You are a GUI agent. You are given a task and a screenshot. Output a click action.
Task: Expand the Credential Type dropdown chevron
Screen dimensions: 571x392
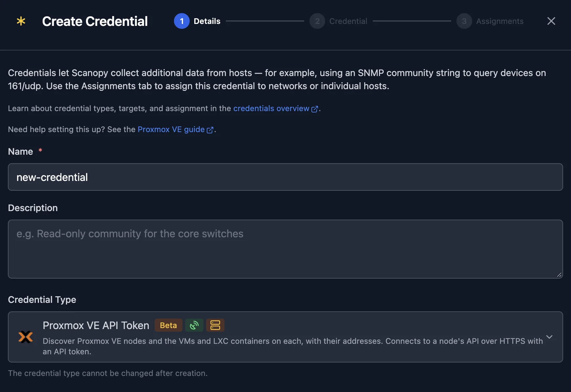click(549, 337)
